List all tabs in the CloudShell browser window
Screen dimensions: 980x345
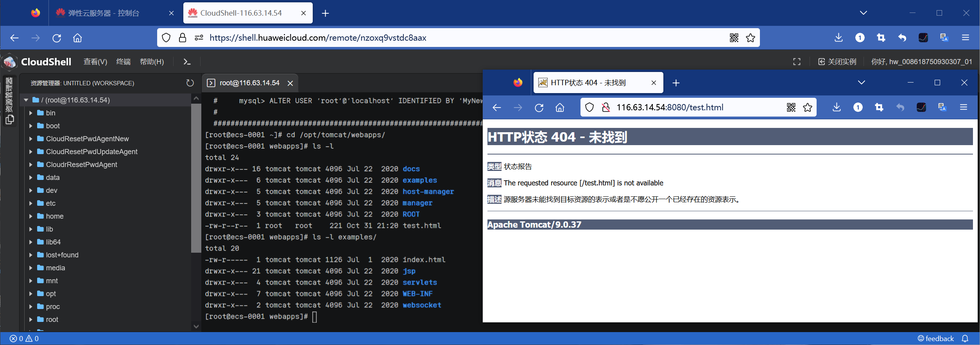pyautogui.click(x=864, y=13)
